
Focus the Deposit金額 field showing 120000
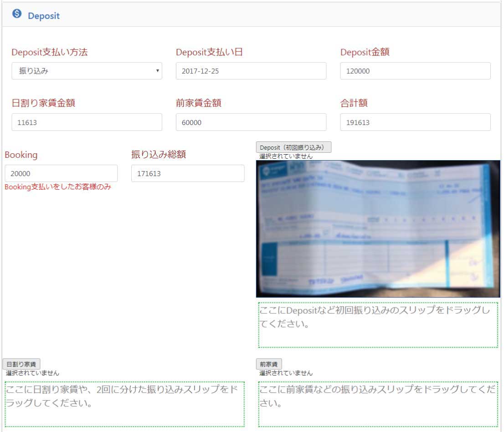[x=415, y=71]
